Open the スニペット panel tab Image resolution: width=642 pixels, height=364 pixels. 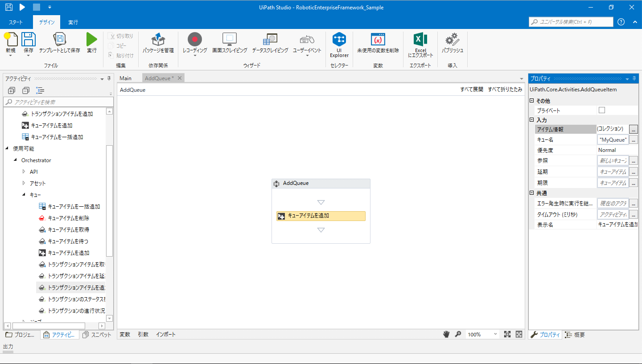click(97, 335)
